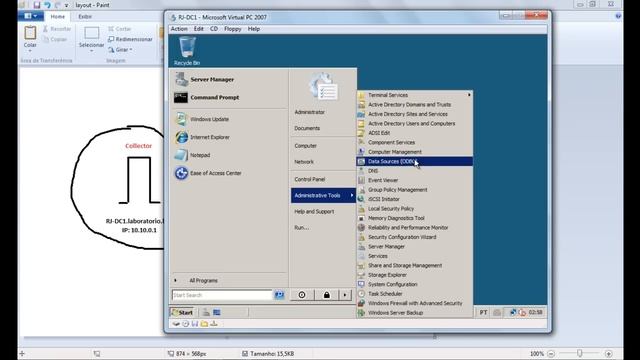The image size is (640, 360).
Task: Open Services administrative tool
Action: point(415,256)
